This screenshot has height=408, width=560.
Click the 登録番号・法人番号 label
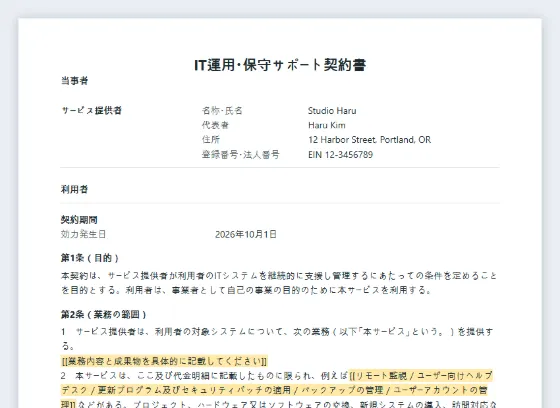tap(241, 155)
